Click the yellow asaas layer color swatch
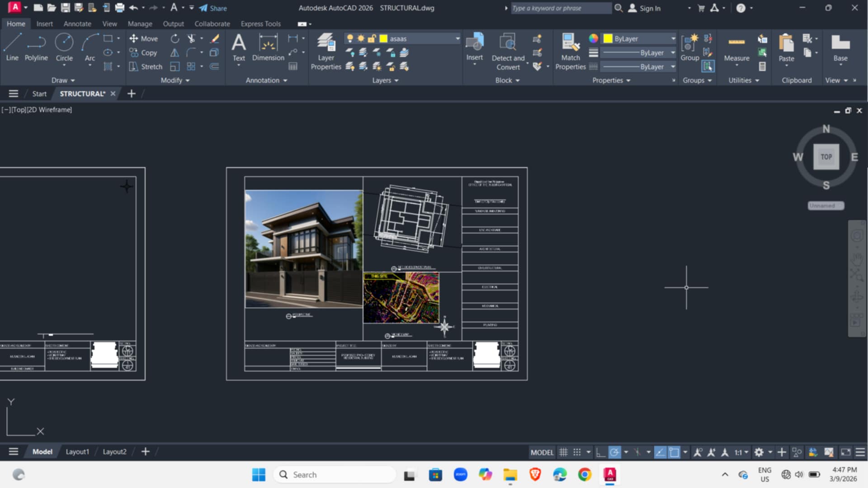 [383, 39]
